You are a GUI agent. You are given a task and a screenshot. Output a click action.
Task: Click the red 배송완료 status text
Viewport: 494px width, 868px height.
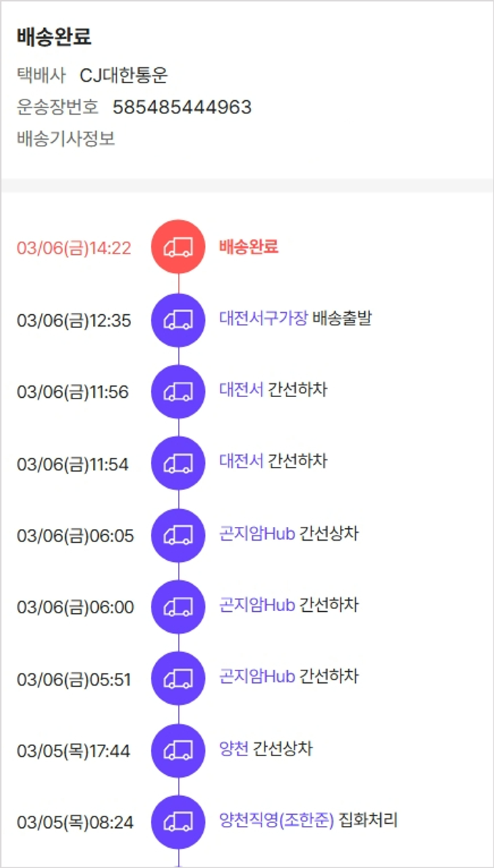pos(248,246)
